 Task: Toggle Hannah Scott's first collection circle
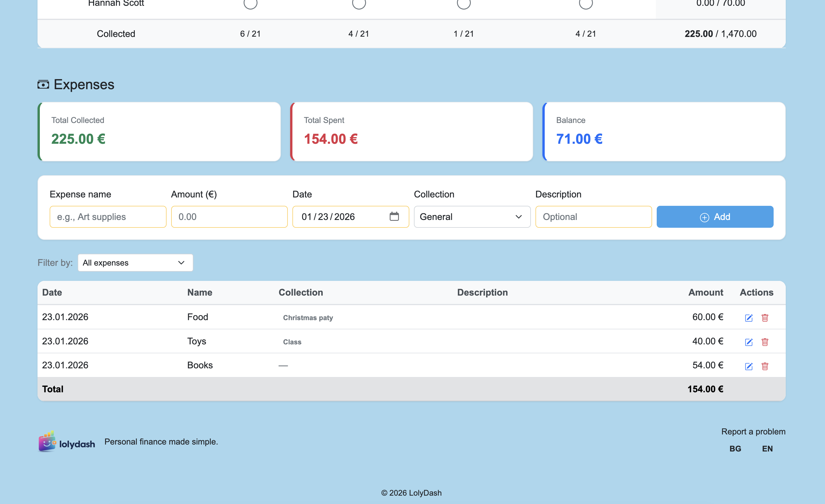pyautogui.click(x=250, y=3)
